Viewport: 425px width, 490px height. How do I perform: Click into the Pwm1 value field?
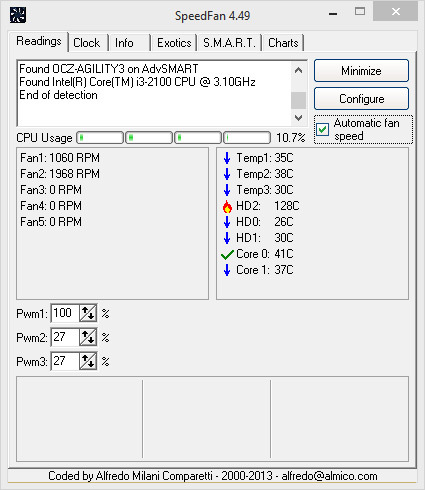(65, 313)
